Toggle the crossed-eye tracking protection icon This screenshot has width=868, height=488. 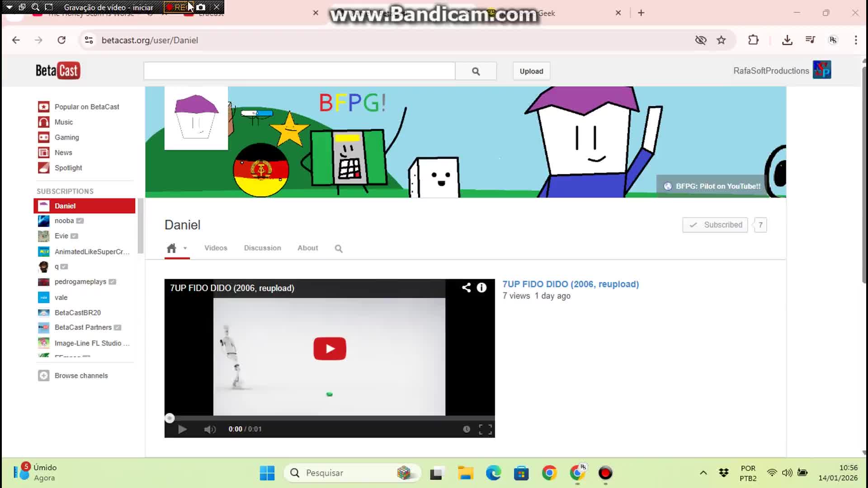pyautogui.click(x=701, y=40)
